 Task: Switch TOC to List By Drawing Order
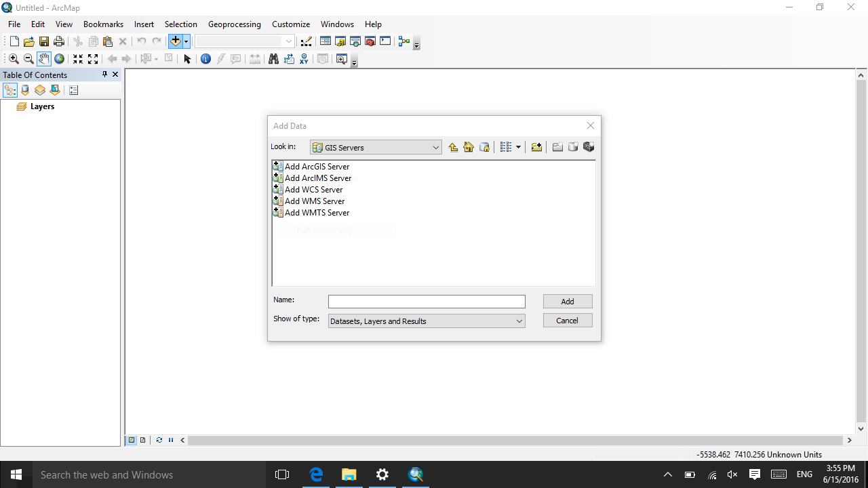[10, 90]
